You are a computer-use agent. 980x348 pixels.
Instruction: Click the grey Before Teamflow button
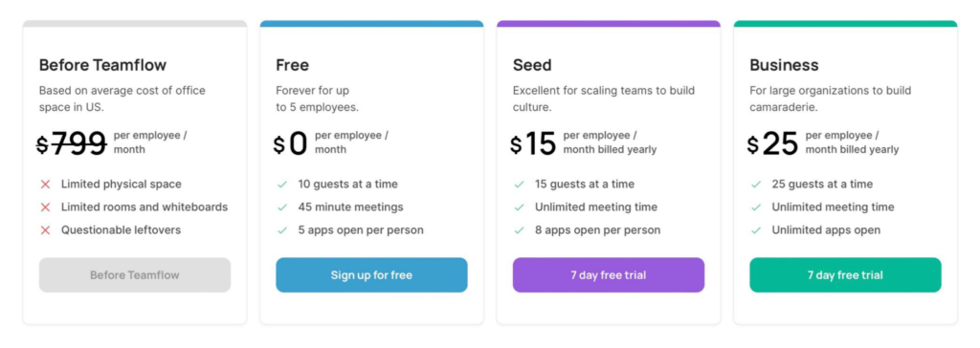(x=134, y=275)
